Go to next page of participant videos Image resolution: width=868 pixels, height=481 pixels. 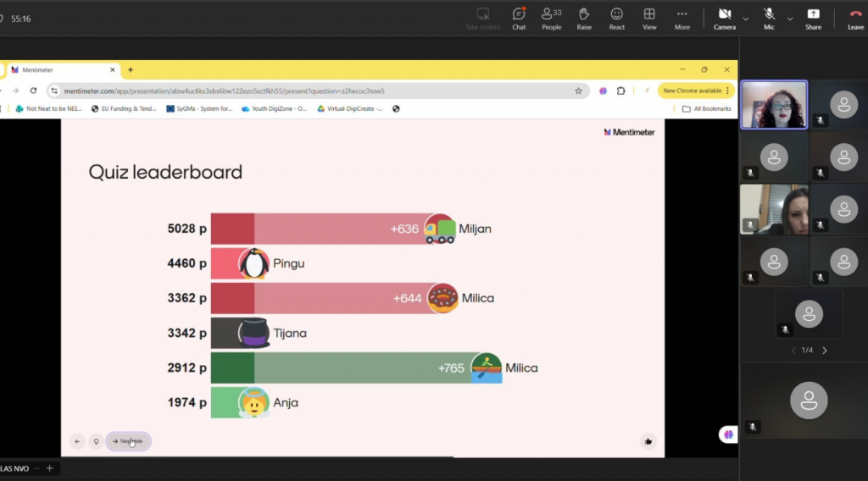click(825, 351)
